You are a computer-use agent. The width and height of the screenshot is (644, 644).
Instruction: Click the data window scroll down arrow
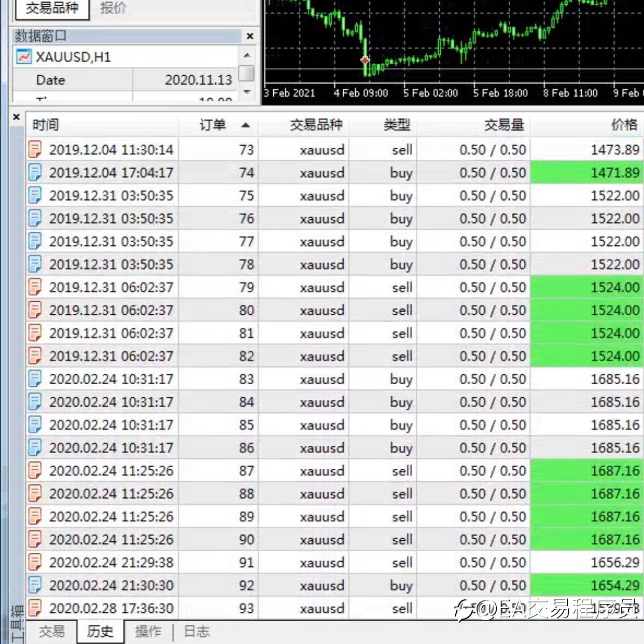tap(247, 91)
